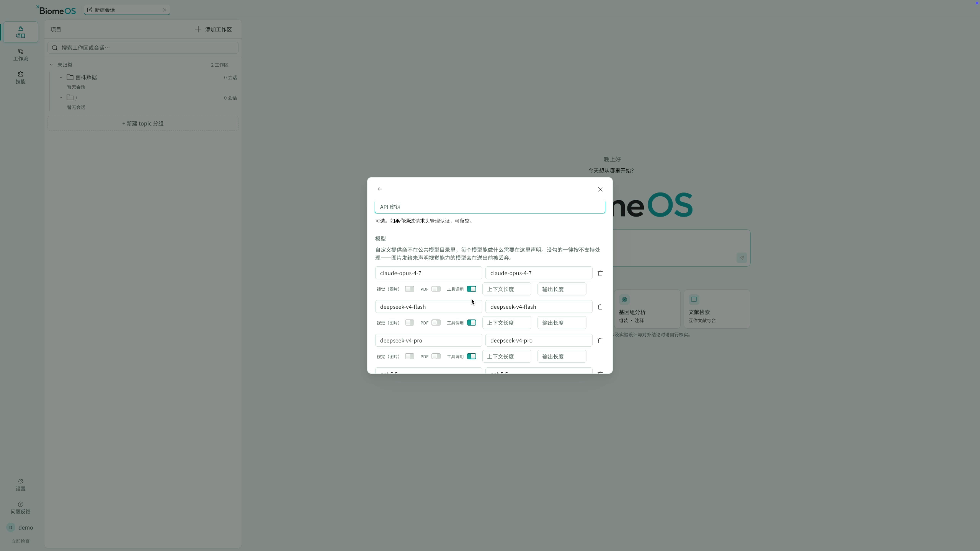Toggle 工具调用 for deepseek-v4-flash

471,323
